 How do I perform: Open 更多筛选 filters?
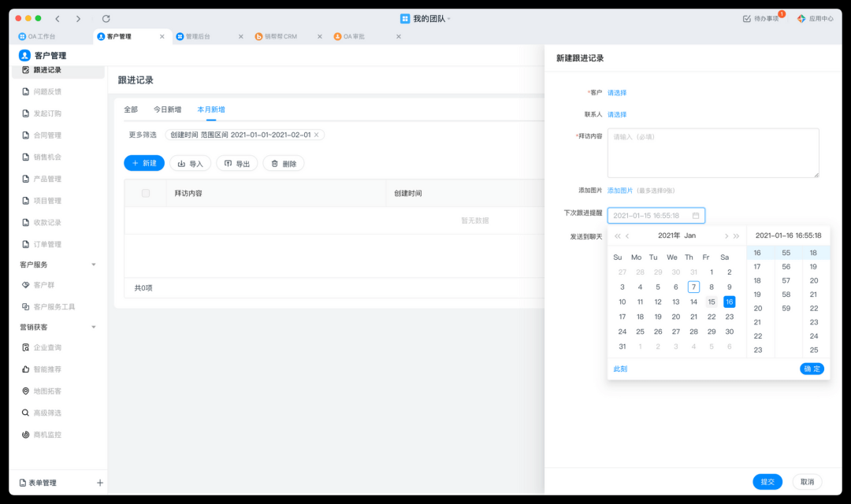tap(142, 135)
